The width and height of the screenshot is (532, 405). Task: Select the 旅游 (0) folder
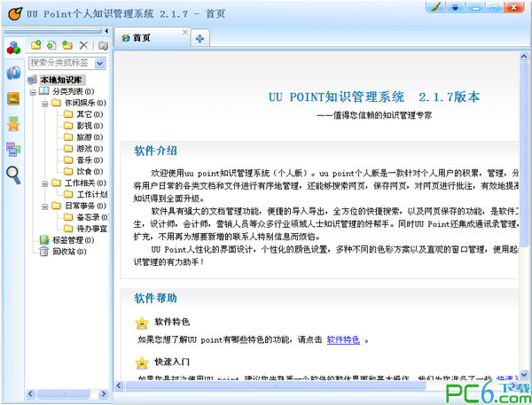90,137
